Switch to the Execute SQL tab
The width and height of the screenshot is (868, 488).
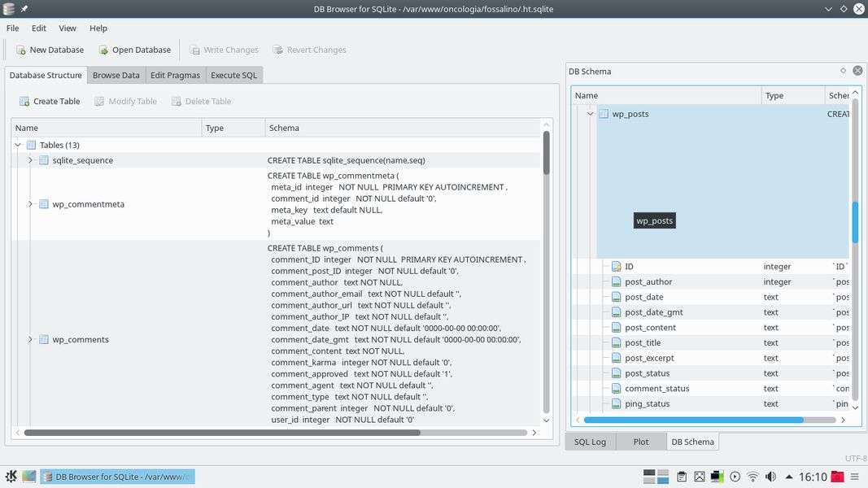pos(233,75)
